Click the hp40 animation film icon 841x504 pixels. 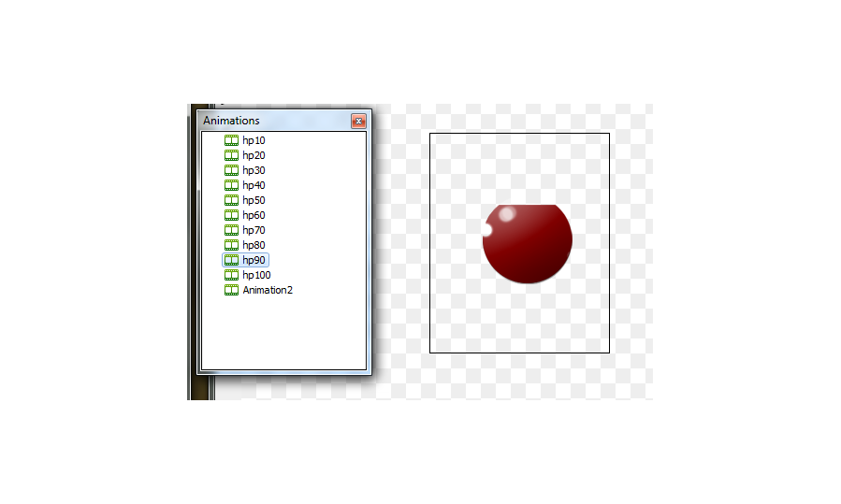tap(231, 185)
